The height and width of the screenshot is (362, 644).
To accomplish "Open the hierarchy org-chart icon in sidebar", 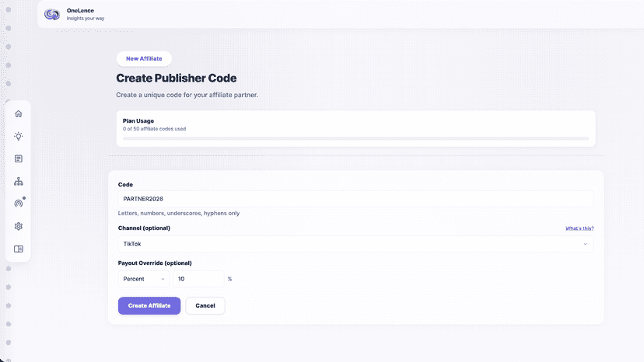I will coord(19,182).
